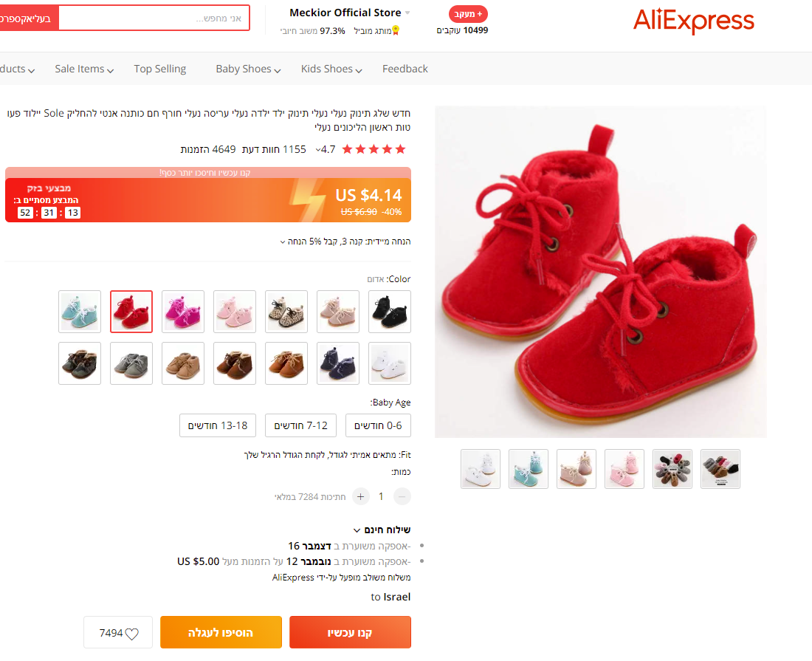The image size is (812, 661).
Task: Click the red Buy Now button
Action: [350, 632]
